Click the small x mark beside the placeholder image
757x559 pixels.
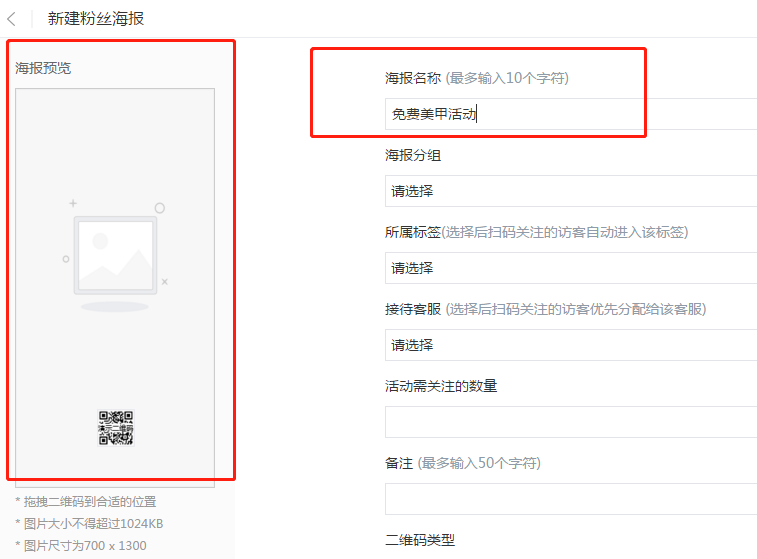pos(165,282)
